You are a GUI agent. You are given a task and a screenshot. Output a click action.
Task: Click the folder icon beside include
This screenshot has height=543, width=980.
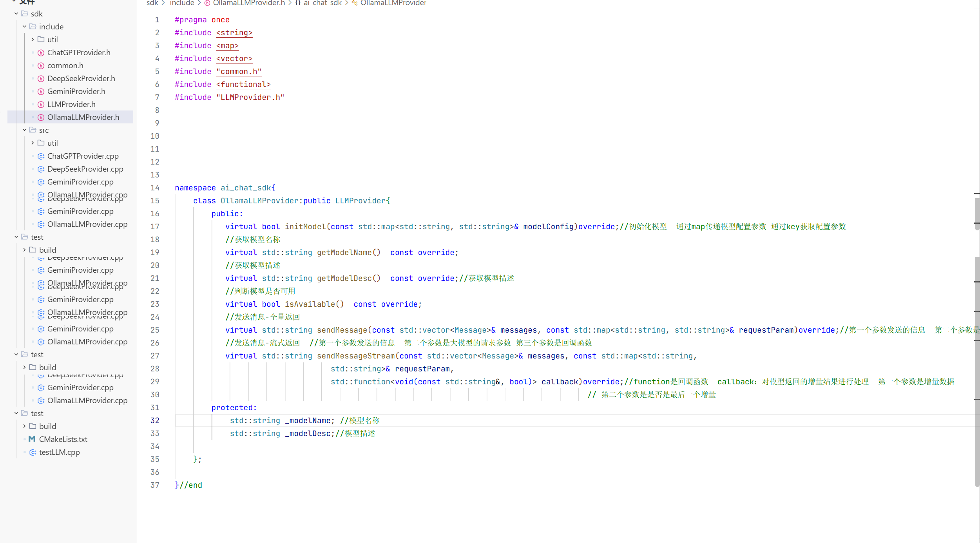33,27
